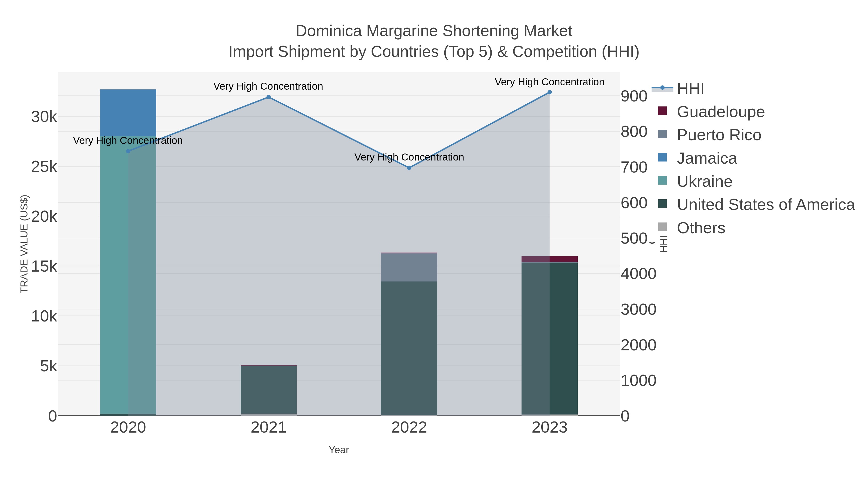This screenshot has height=488, width=868.
Task: Click Very High Concentration label above 2023
Action: (549, 82)
